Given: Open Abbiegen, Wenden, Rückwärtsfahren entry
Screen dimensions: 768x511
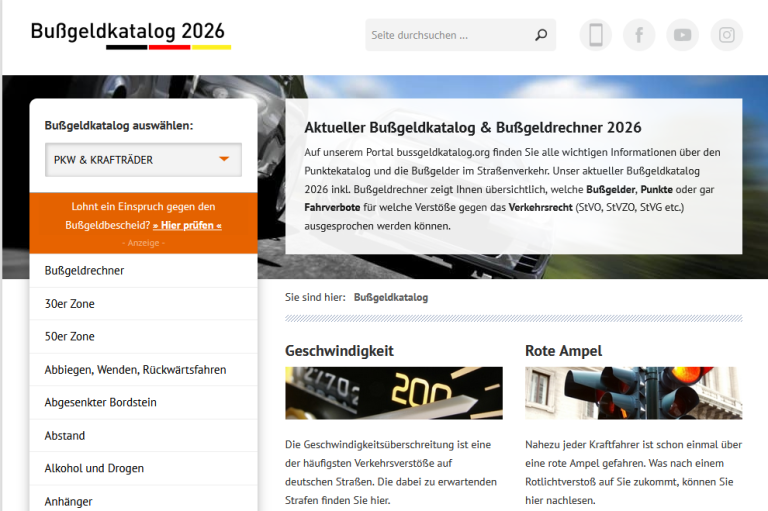Looking at the screenshot, I should 135,369.
